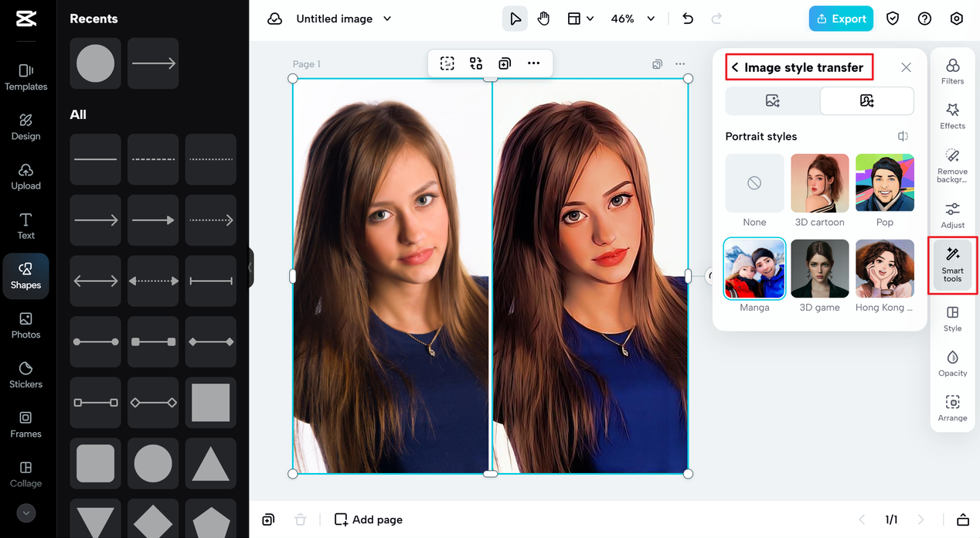Insert the double-headed arrow shape

tap(95, 281)
